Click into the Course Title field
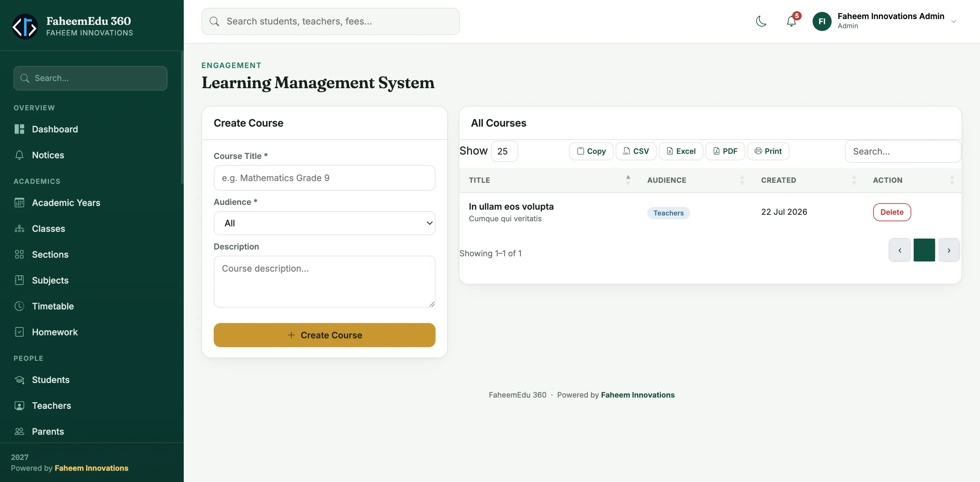This screenshot has width=980, height=482. point(325,178)
